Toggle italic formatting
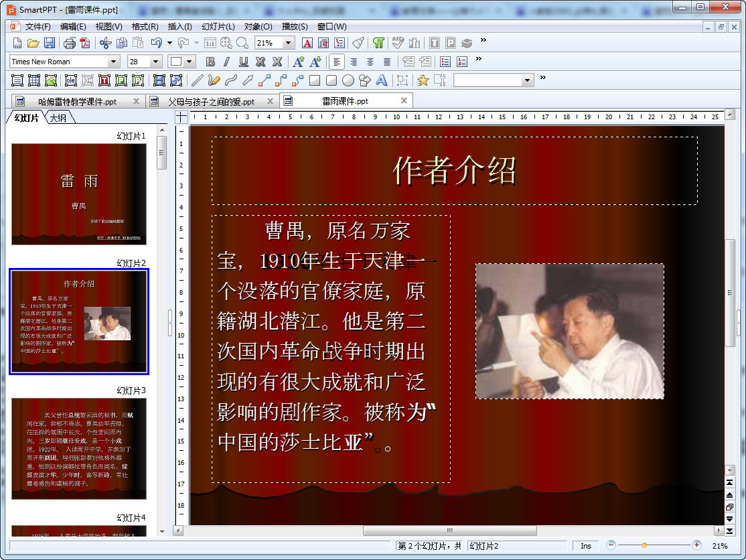746x560 pixels. tap(226, 62)
